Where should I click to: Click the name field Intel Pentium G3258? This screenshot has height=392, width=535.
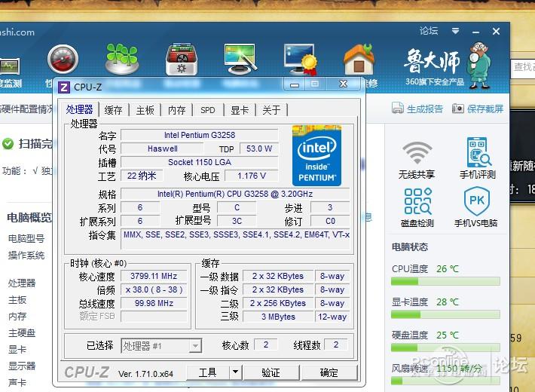200,135
